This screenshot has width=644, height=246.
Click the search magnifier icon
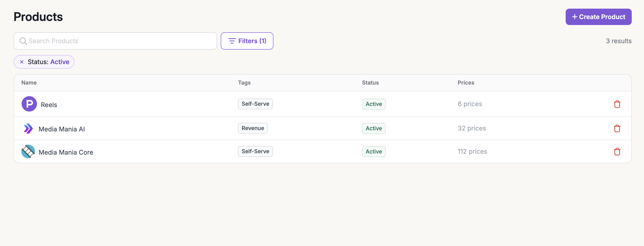click(x=23, y=41)
